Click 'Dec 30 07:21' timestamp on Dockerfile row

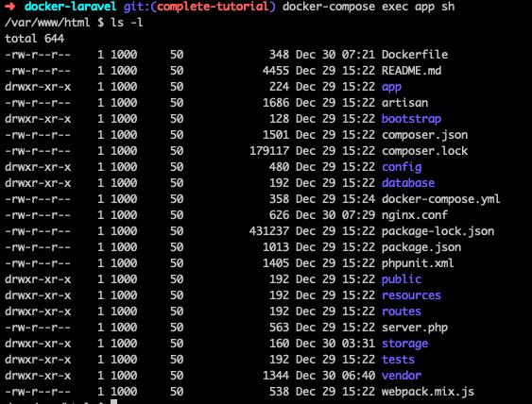click(x=335, y=55)
